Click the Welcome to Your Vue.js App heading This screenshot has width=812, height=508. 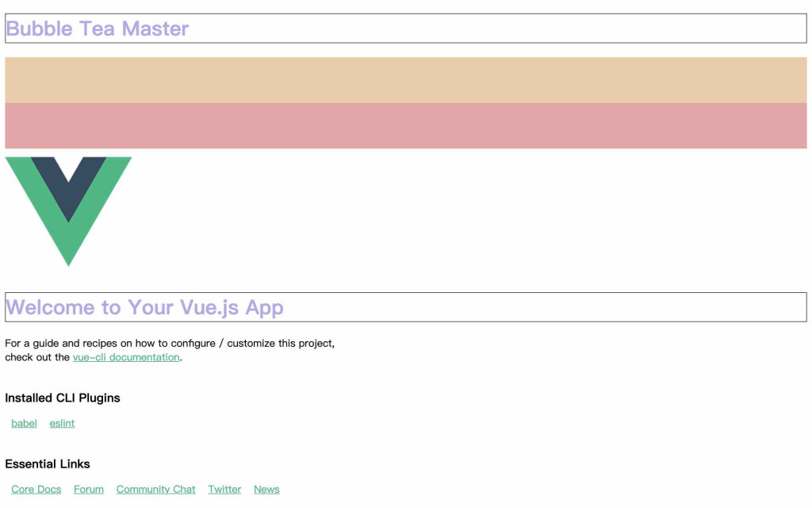(x=406, y=307)
